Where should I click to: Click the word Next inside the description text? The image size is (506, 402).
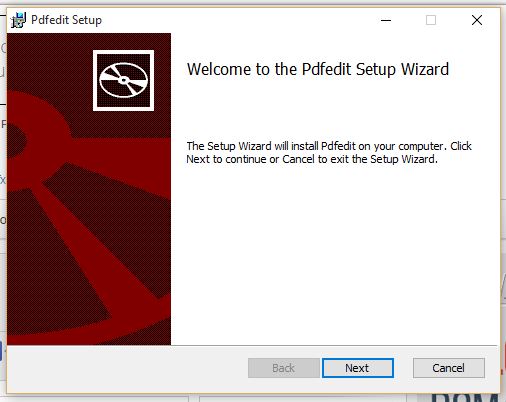(198, 159)
